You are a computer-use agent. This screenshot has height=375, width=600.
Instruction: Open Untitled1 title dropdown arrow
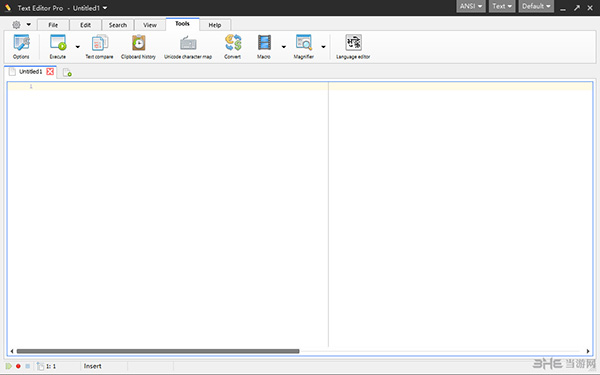click(105, 8)
